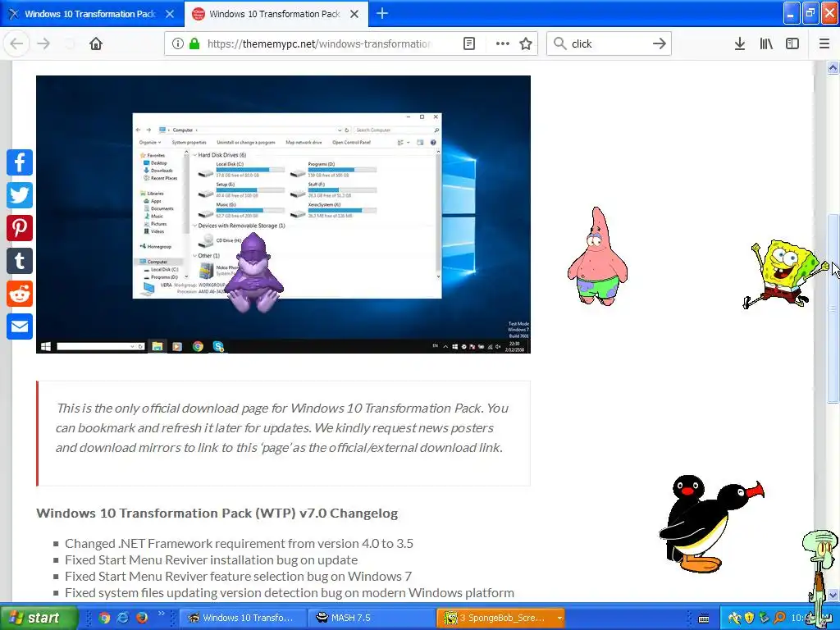Launch Firefox from the quick launch bar

point(141,618)
